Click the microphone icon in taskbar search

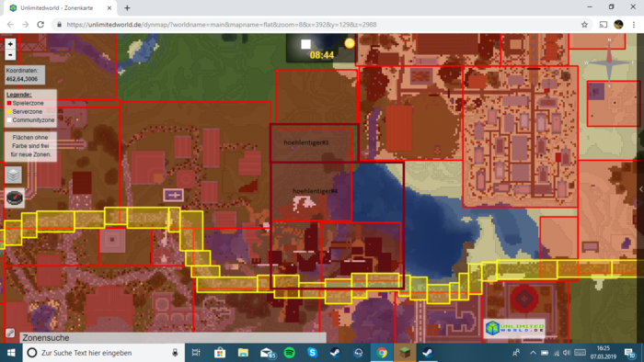pos(175,353)
